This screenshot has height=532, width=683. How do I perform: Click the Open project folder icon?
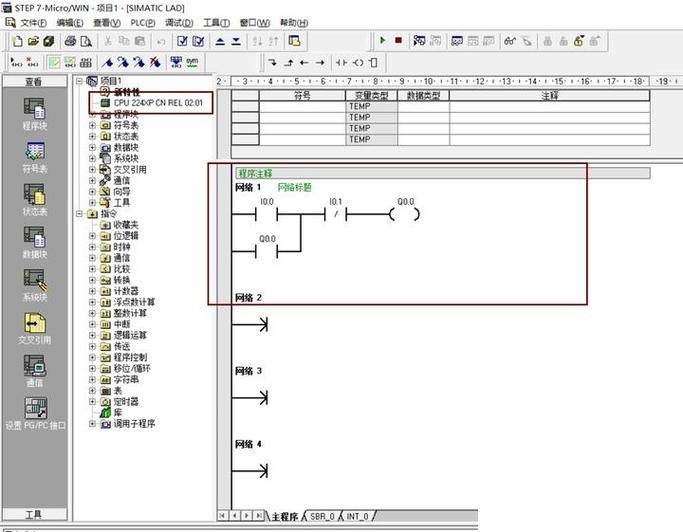(x=33, y=41)
